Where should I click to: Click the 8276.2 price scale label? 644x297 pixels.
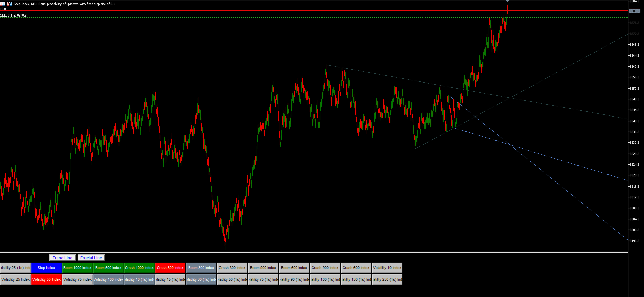coord(634,23)
